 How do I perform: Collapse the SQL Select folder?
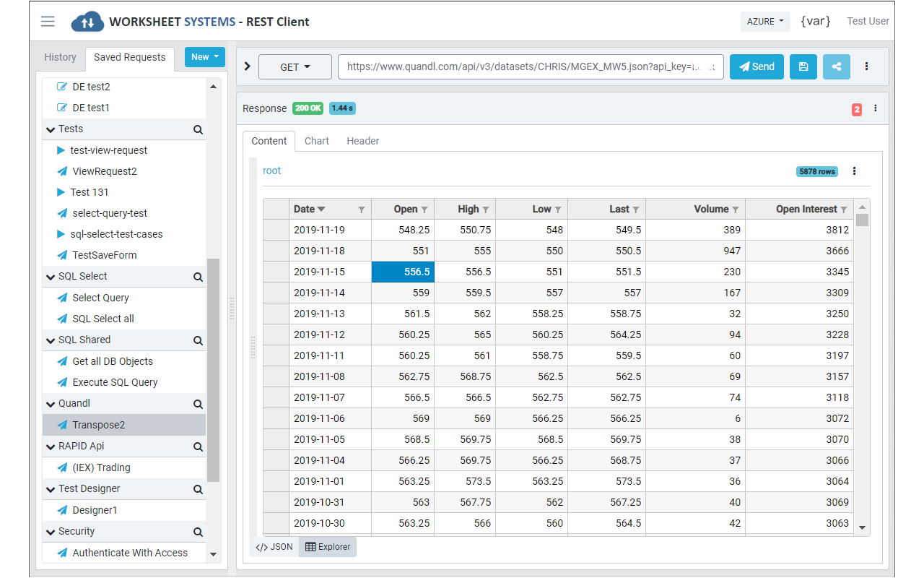coord(51,277)
